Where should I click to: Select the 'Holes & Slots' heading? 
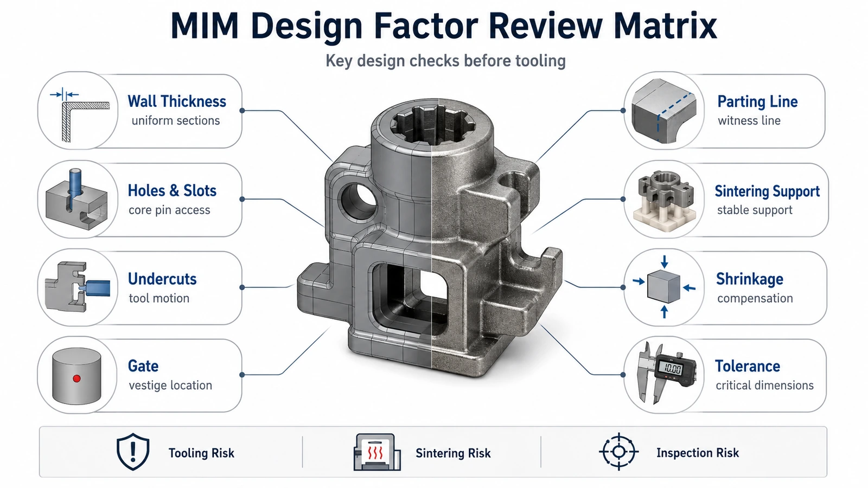pos(172,190)
